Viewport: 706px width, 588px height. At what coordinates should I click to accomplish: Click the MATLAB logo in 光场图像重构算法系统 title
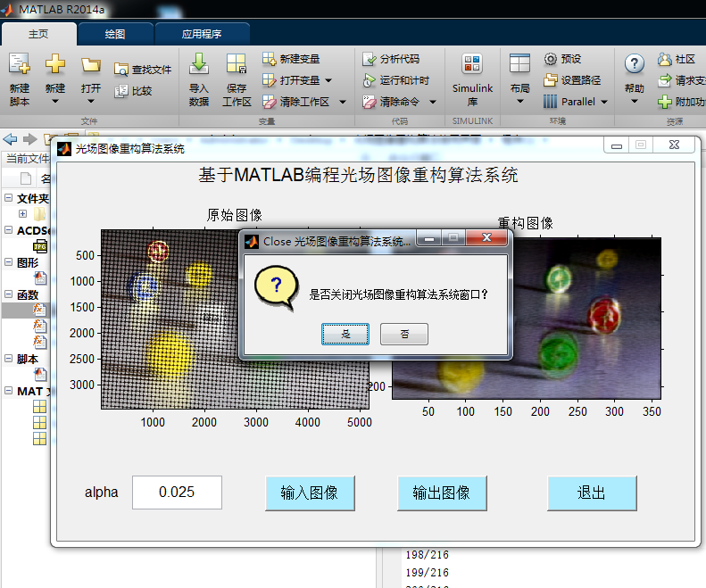[64, 149]
